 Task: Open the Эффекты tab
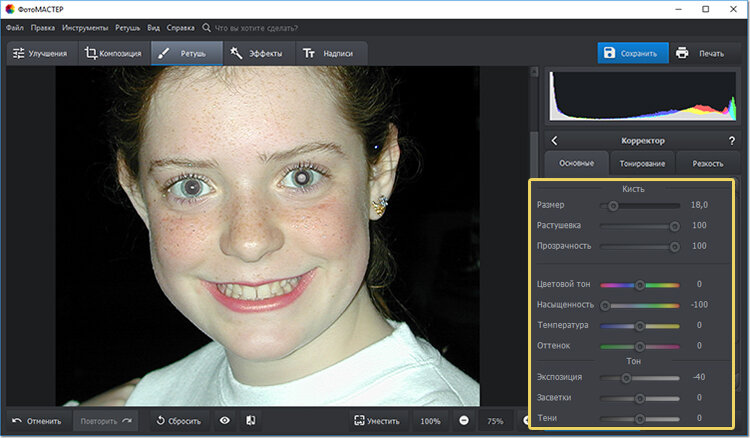(x=256, y=53)
